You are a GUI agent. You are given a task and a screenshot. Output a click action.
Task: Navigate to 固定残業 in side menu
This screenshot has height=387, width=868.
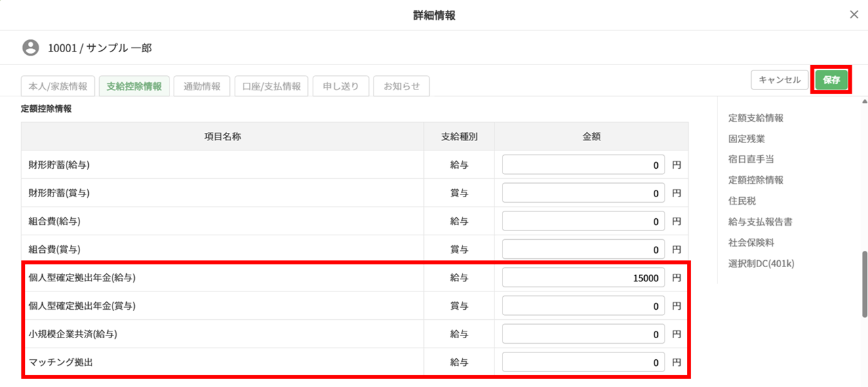tap(747, 139)
